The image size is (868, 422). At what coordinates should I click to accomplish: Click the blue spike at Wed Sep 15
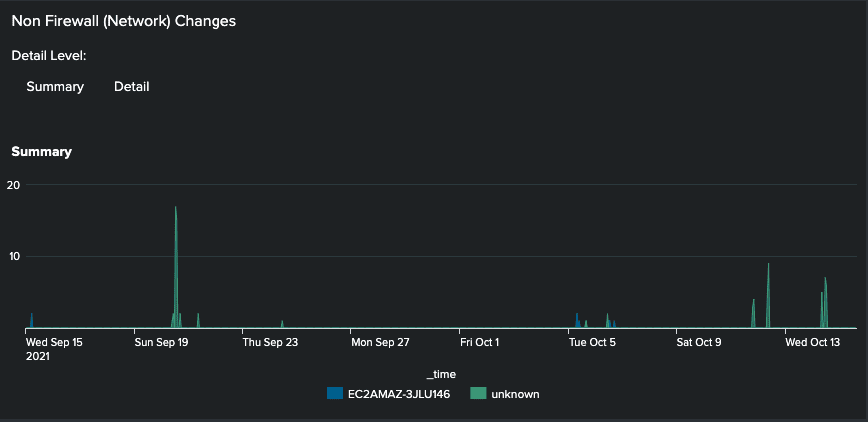click(31, 321)
